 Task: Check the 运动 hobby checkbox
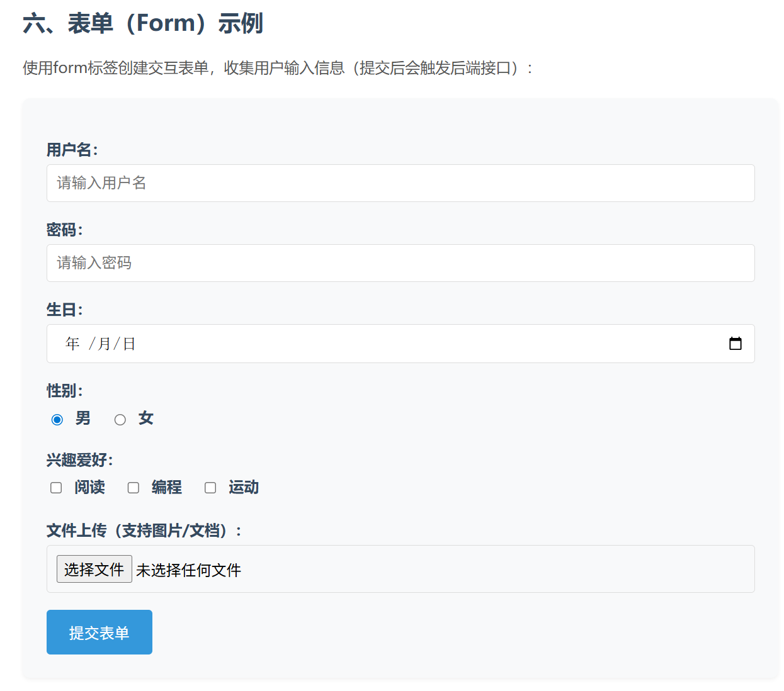click(x=210, y=488)
